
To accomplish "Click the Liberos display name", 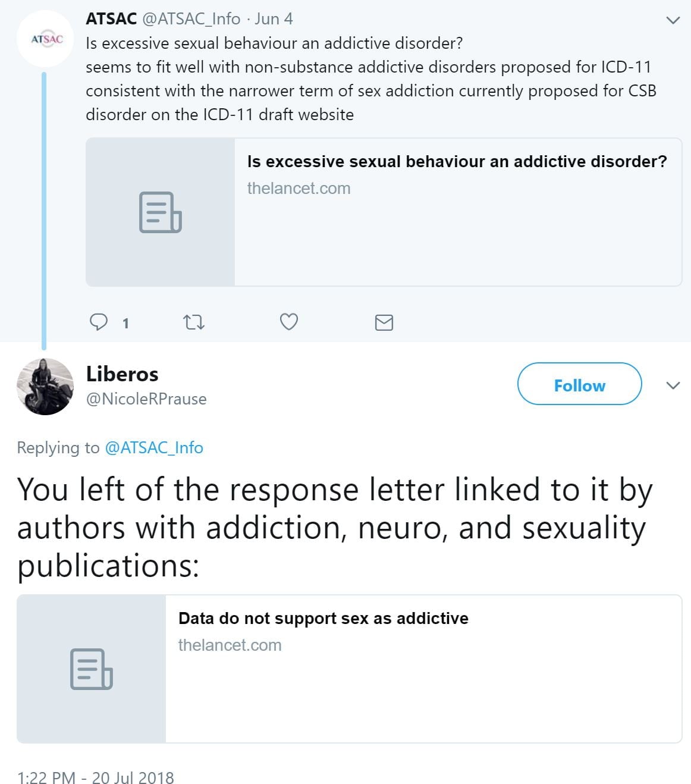I will 122,374.
